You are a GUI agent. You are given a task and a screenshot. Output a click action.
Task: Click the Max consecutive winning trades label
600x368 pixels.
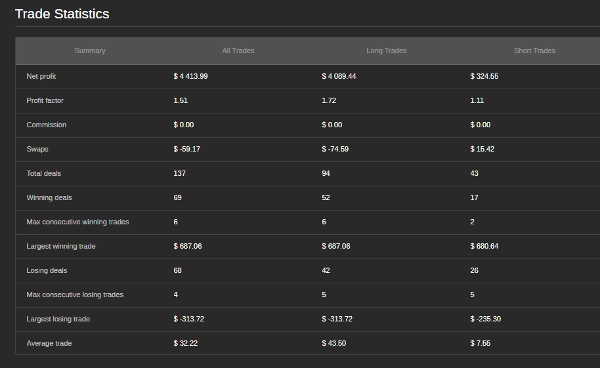coord(78,222)
